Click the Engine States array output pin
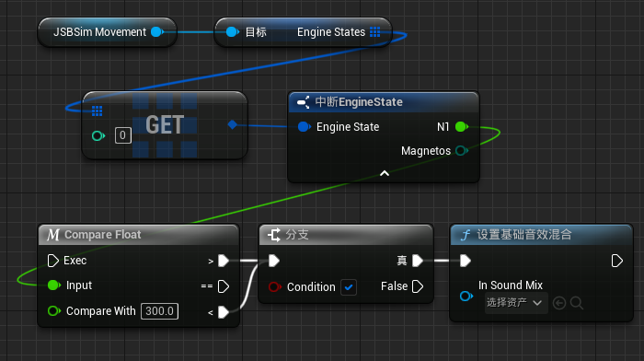This screenshot has width=644, height=361. pyautogui.click(x=374, y=31)
